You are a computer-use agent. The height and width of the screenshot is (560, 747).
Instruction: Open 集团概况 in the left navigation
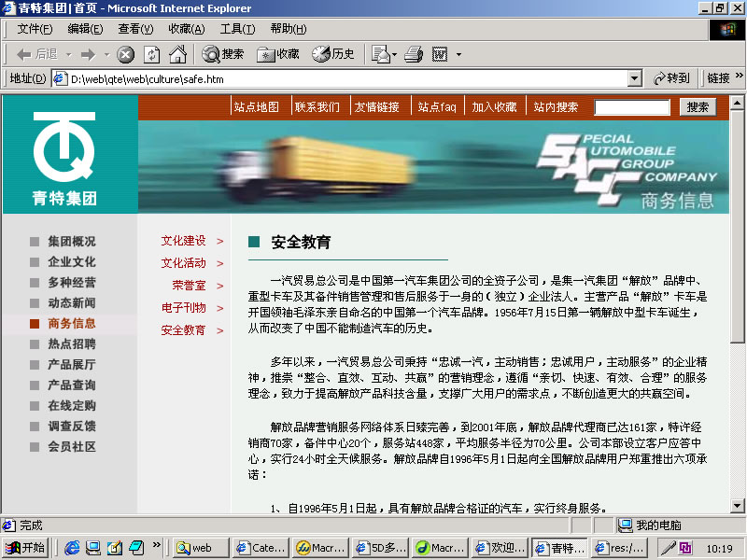tap(72, 242)
